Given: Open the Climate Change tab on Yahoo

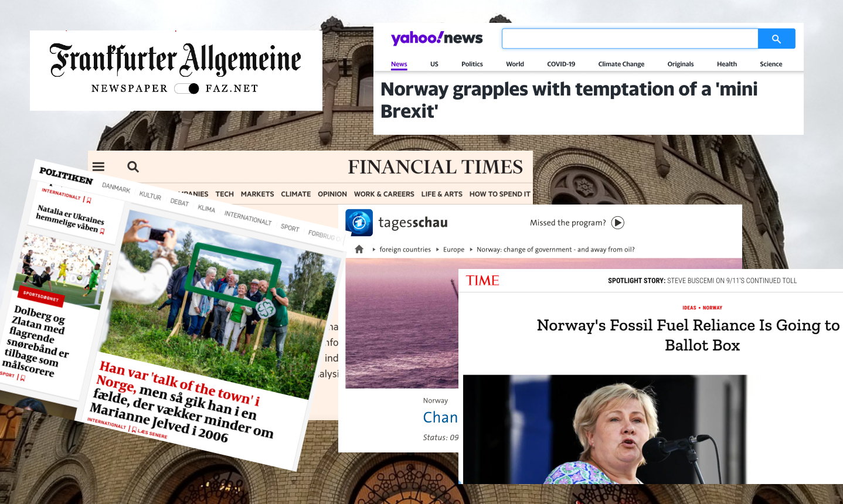Looking at the screenshot, I should (621, 64).
